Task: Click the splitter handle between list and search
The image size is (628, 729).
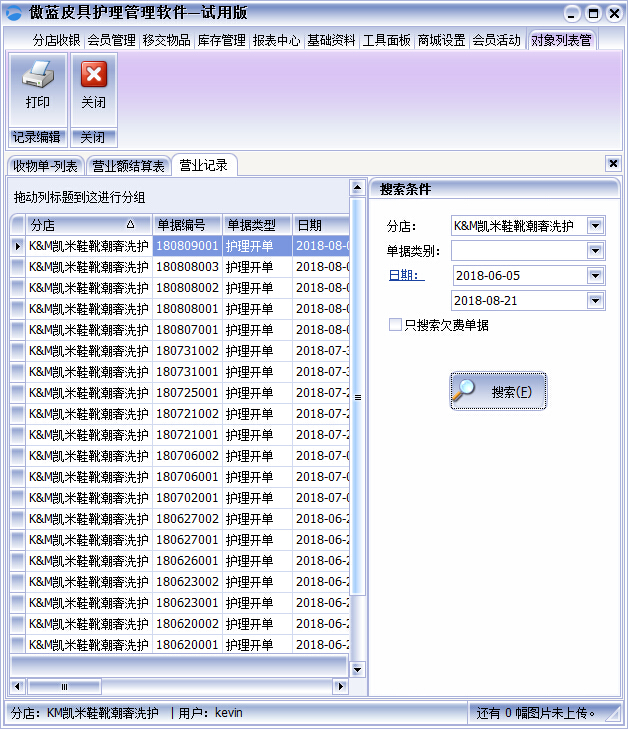Action: tap(357, 397)
